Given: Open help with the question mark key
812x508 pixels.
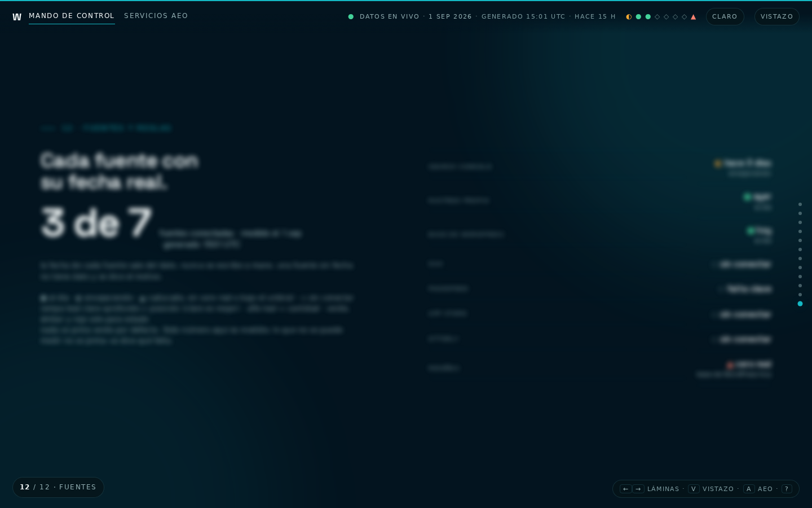Looking at the screenshot, I should pyautogui.click(x=787, y=489).
